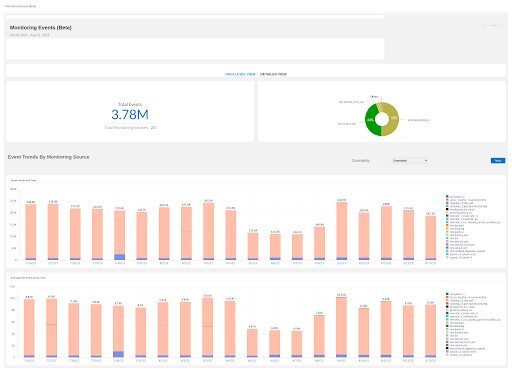Switch to the High Level View tab
Viewport: 512px width, 372px height.
240,74
